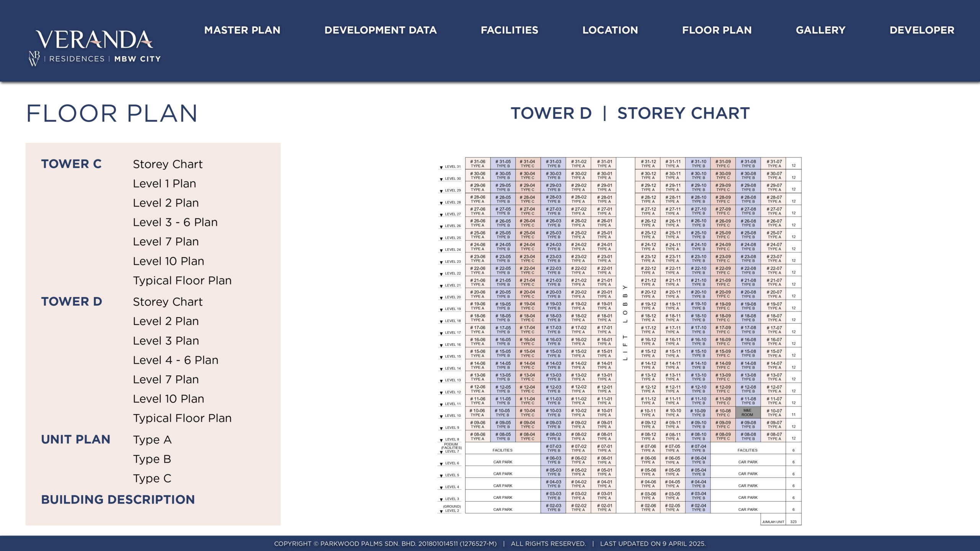Go to Development Data section

pyautogui.click(x=381, y=30)
